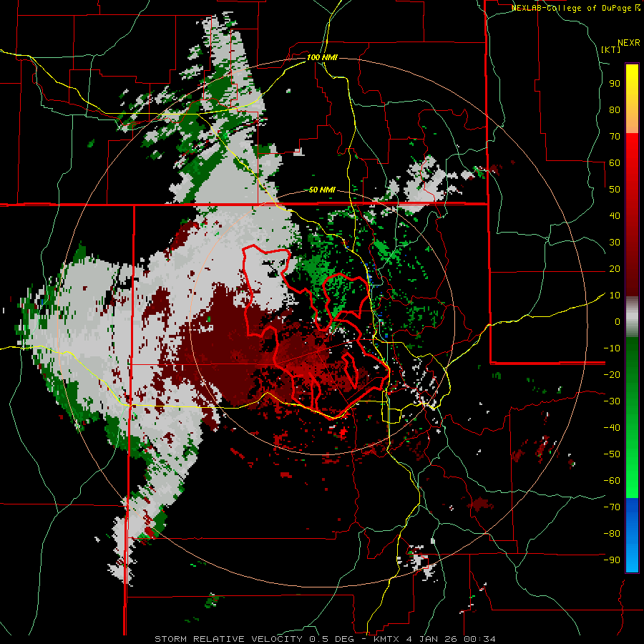Image resolution: width=644 pixels, height=644 pixels.
Task: Click the -40 value on velocity scale
Action: click(612, 428)
